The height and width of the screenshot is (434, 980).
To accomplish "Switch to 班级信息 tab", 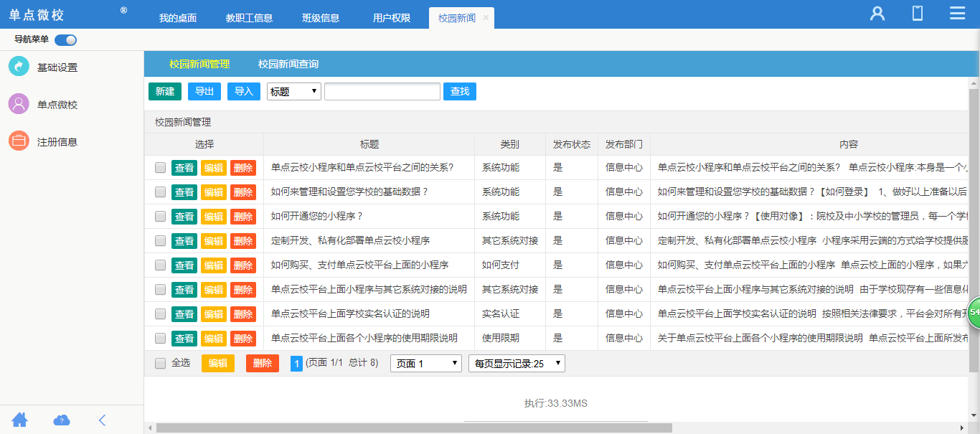I will pyautogui.click(x=321, y=18).
